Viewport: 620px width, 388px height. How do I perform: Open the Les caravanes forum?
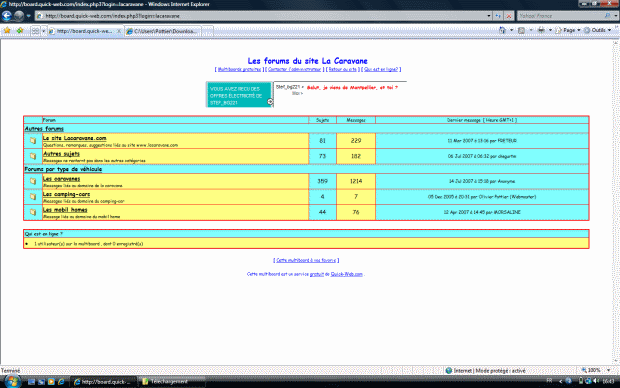[61, 179]
